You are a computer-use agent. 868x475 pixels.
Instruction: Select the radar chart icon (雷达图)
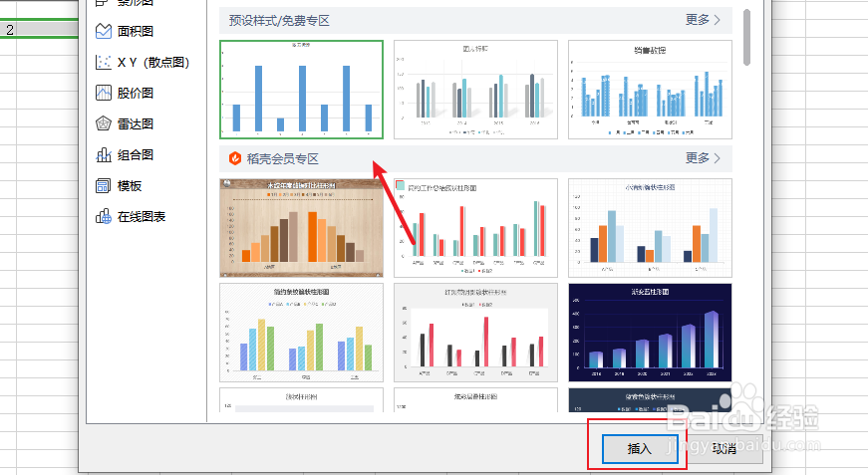tap(104, 123)
